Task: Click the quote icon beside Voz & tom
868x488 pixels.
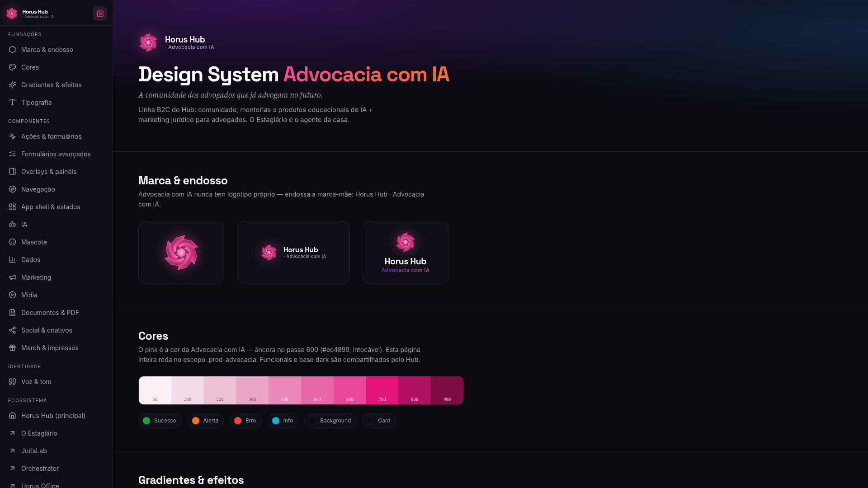Action: pos(12,382)
